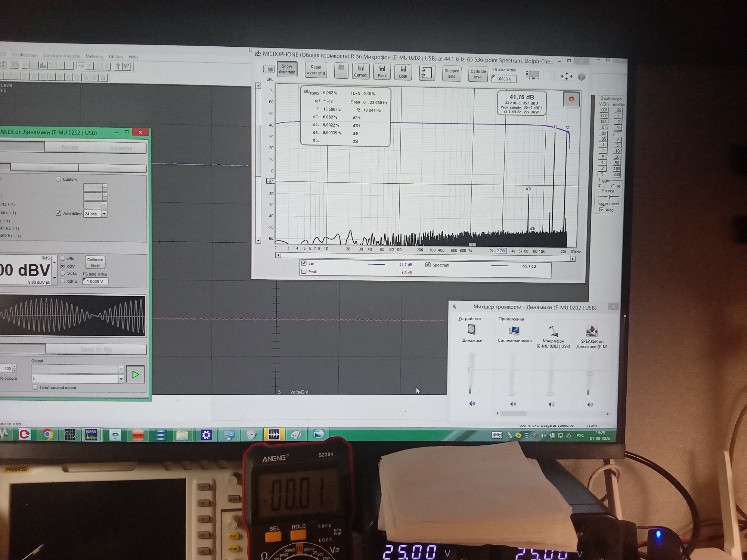
Task: Click Reset averaging button
Action: [x=316, y=70]
